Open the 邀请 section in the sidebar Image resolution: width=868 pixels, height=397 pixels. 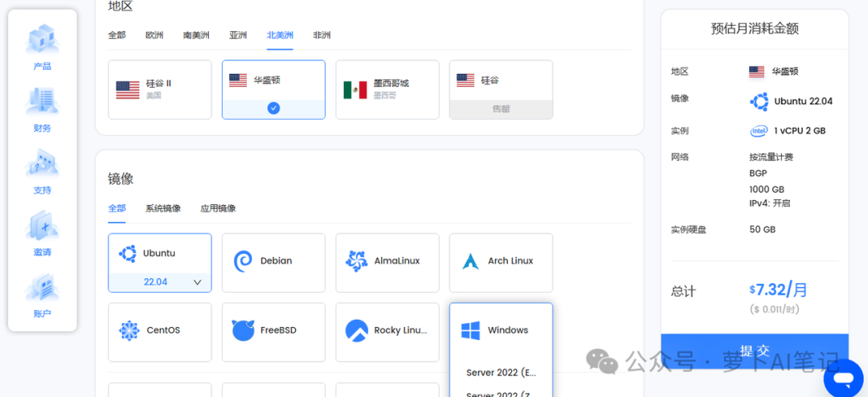pyautogui.click(x=42, y=234)
